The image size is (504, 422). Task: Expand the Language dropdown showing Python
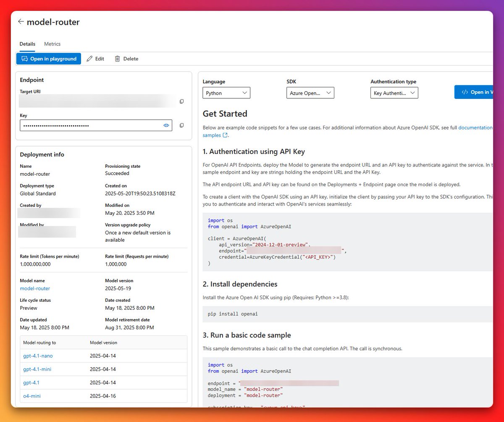[x=226, y=93]
